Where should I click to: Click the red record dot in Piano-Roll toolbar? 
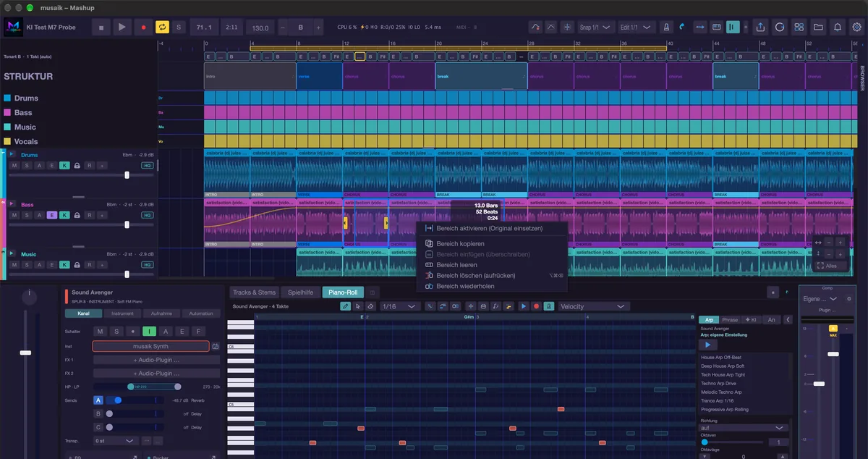536,306
